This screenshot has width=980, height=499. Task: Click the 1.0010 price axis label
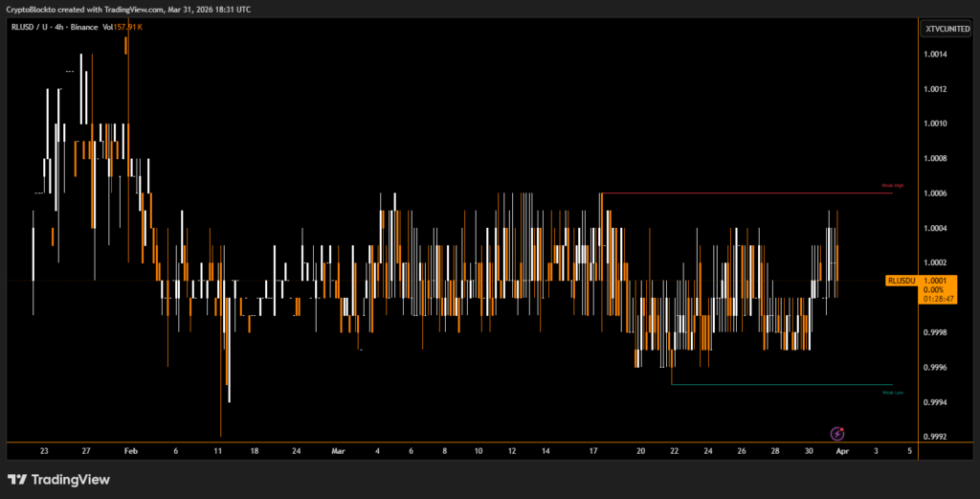pos(936,124)
